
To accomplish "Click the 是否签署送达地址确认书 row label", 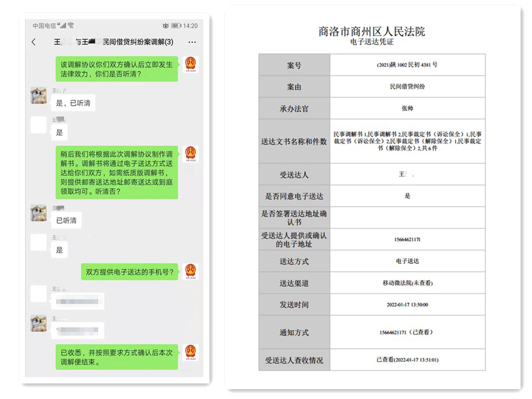I will (294, 218).
